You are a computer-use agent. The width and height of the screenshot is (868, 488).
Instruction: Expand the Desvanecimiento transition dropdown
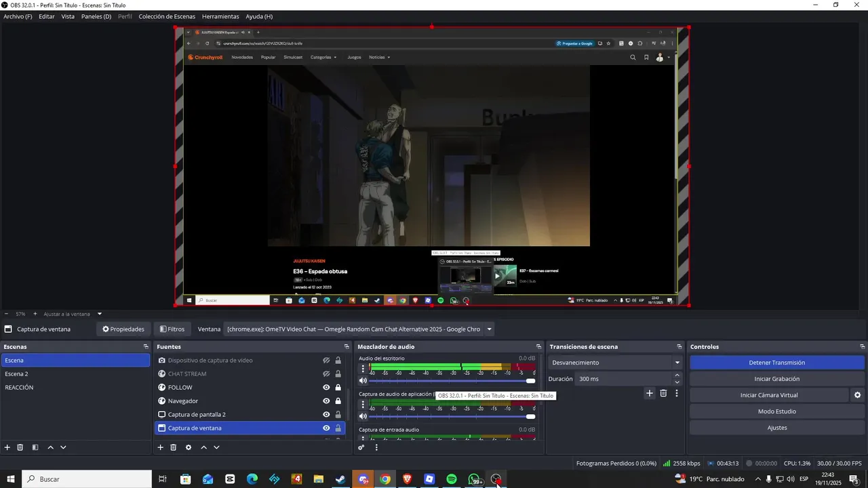click(677, 363)
